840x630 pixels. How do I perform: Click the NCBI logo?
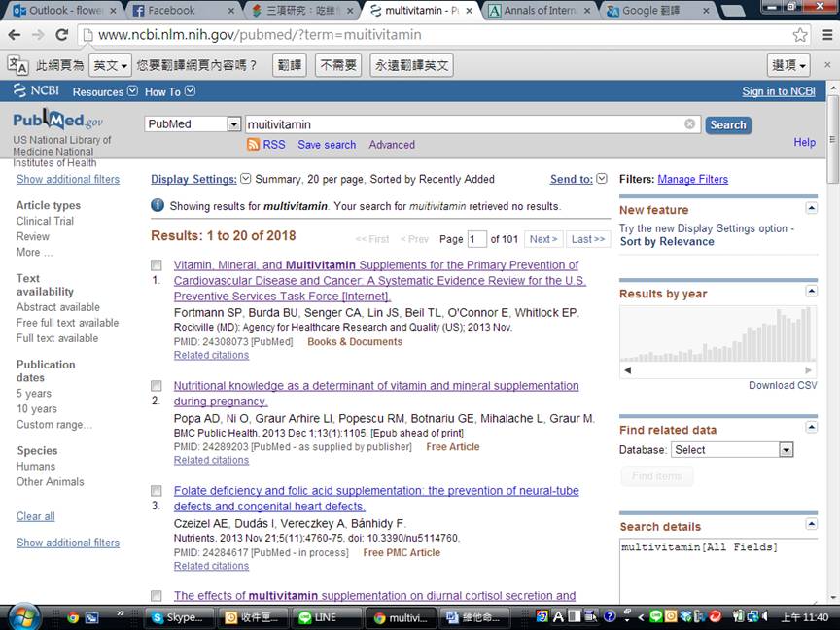pos(36,91)
